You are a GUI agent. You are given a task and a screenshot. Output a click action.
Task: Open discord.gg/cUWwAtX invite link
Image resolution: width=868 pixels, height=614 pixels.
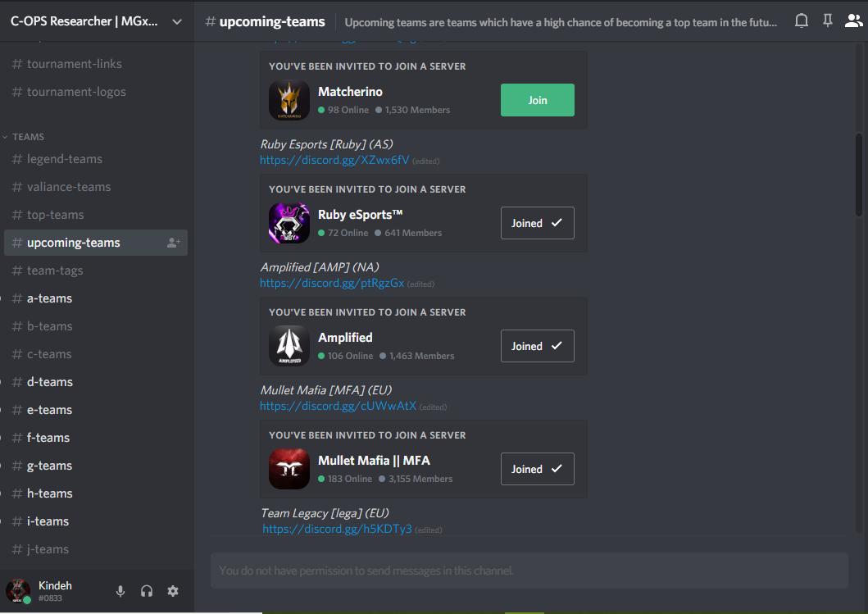tap(338, 406)
